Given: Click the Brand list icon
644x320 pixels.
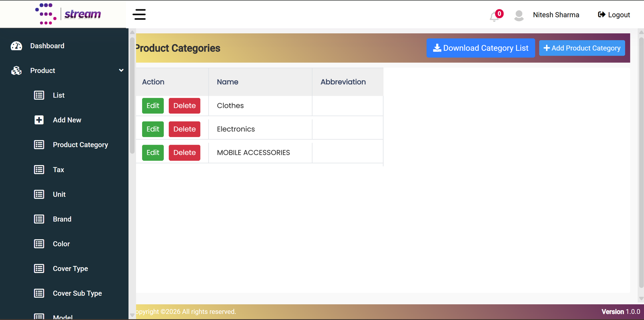Looking at the screenshot, I should pos(39,219).
